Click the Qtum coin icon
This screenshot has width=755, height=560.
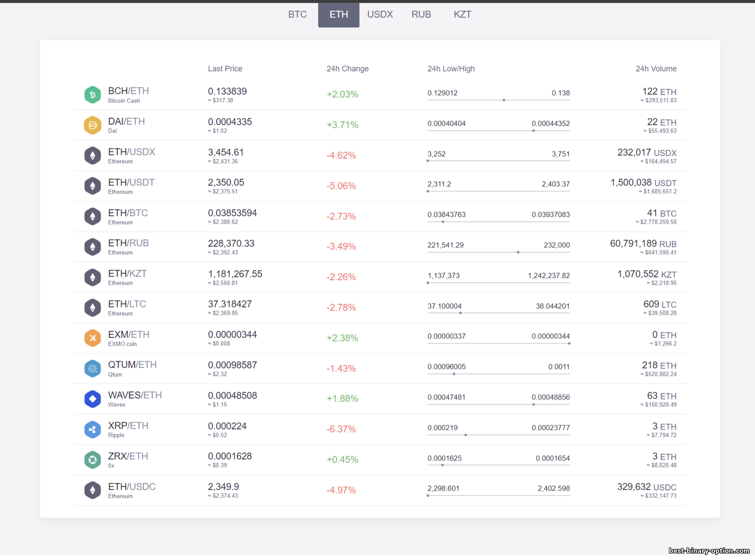pyautogui.click(x=93, y=369)
